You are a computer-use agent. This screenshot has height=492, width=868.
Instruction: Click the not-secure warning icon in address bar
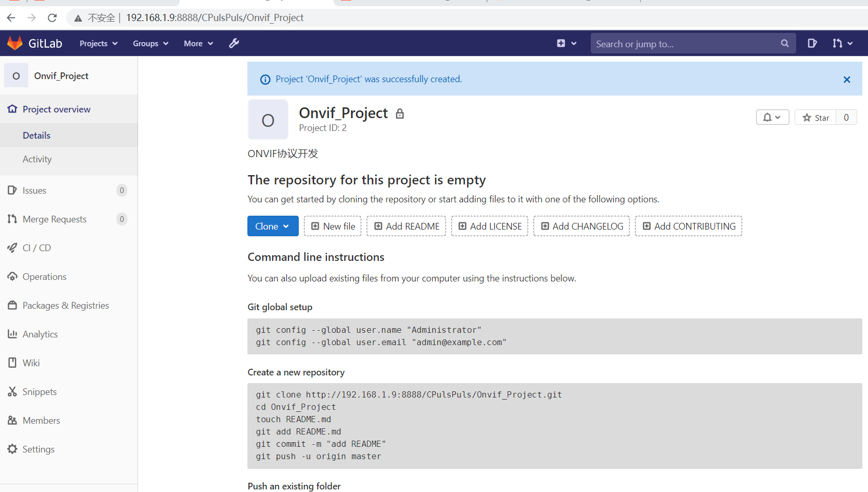(x=78, y=18)
